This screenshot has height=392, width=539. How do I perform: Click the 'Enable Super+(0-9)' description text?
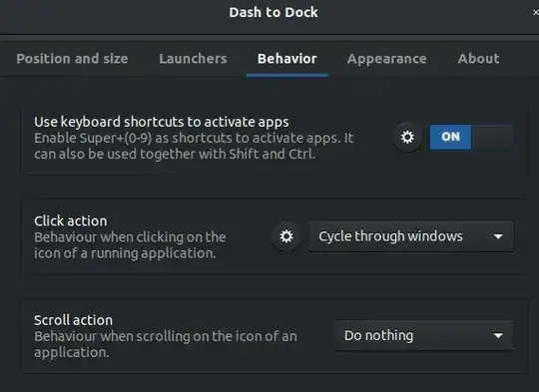pyautogui.click(x=194, y=146)
